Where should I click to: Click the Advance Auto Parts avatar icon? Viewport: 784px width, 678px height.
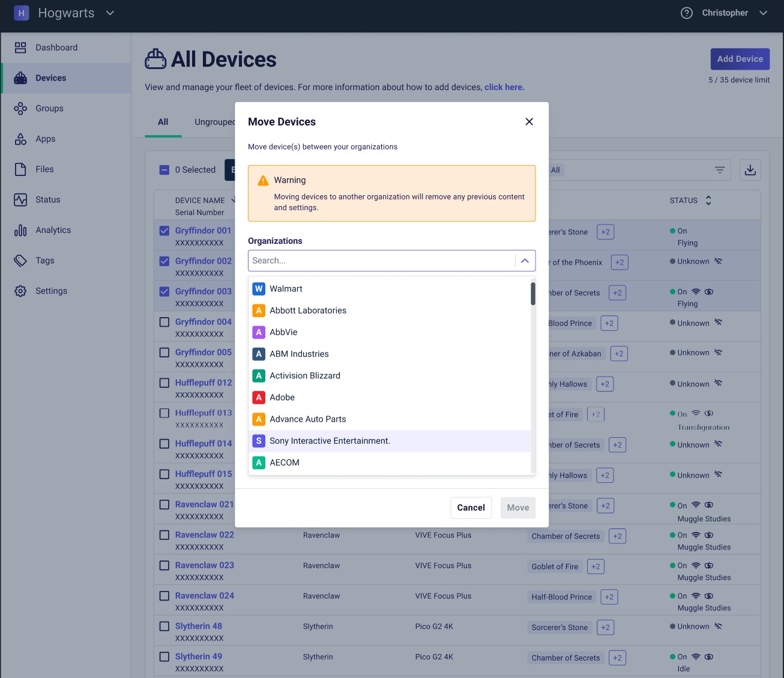tap(259, 419)
